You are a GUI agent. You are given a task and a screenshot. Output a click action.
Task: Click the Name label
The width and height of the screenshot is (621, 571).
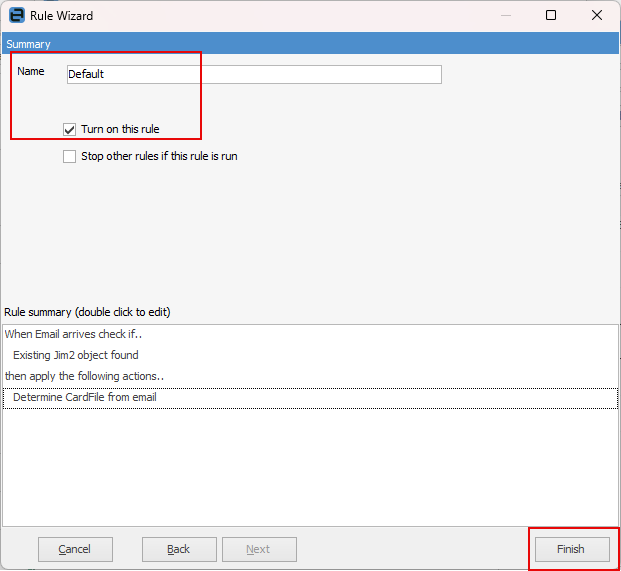click(x=30, y=71)
